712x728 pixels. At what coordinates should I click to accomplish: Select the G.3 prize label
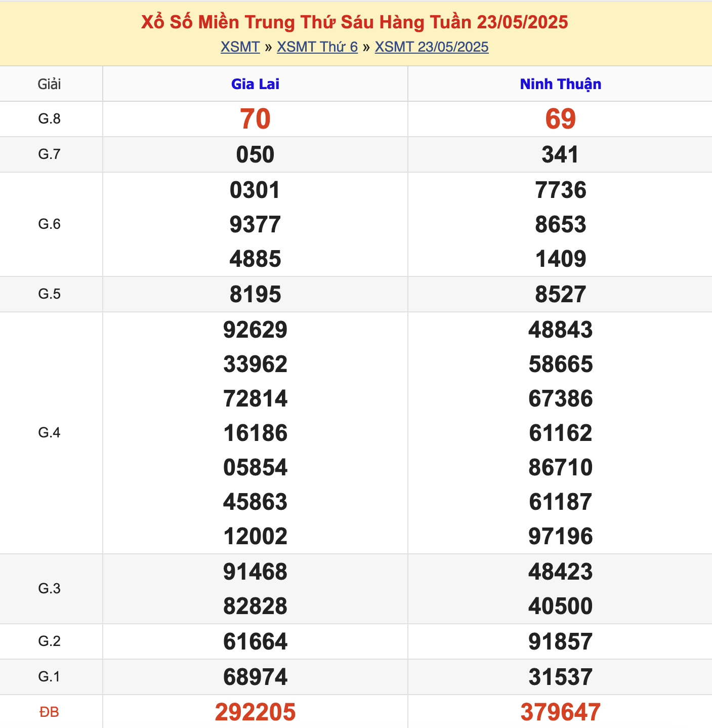coord(50,589)
